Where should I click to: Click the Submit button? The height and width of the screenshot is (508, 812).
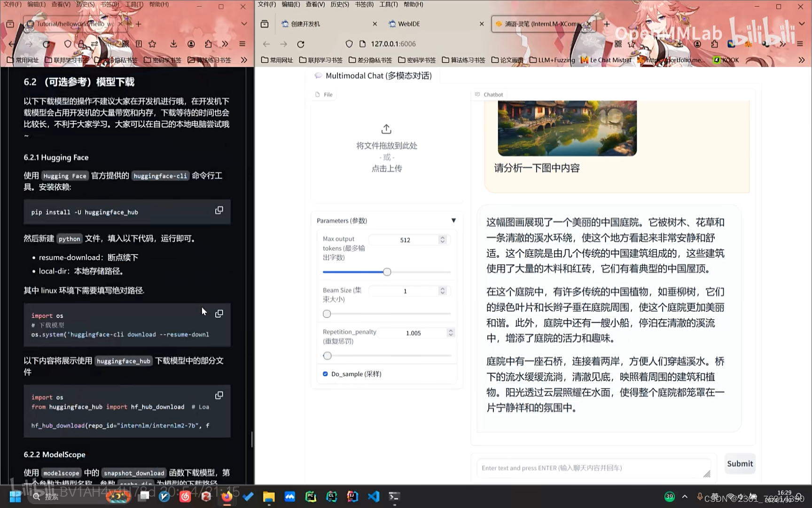coord(740,464)
